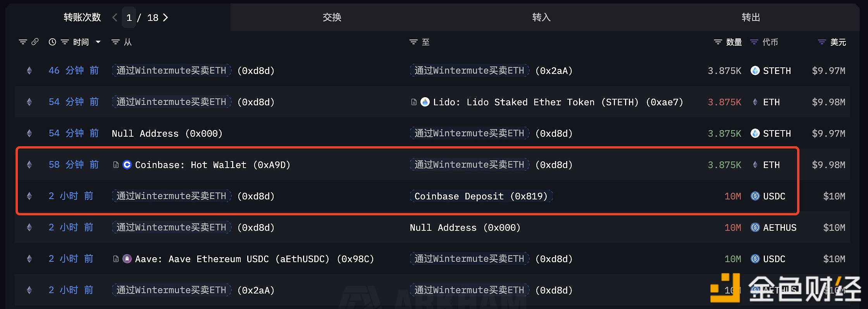Click the Null Address (0x000) entry
This screenshot has width=868, height=309.
point(167,133)
